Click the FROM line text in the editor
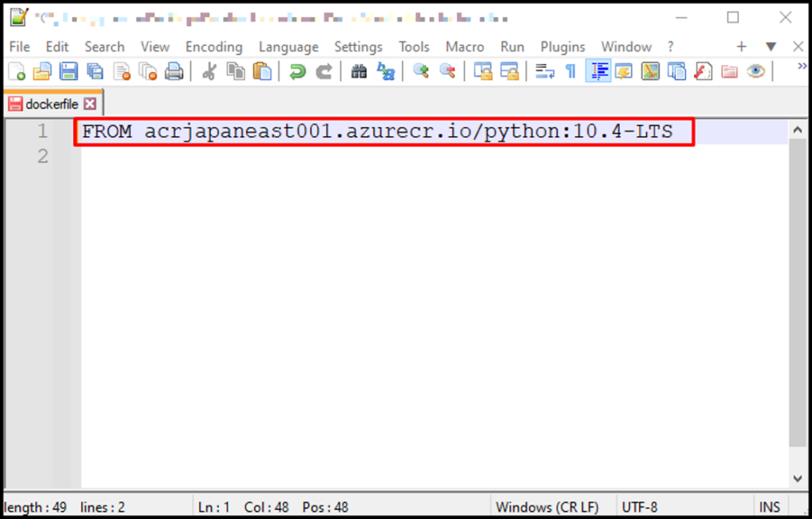 click(377, 132)
